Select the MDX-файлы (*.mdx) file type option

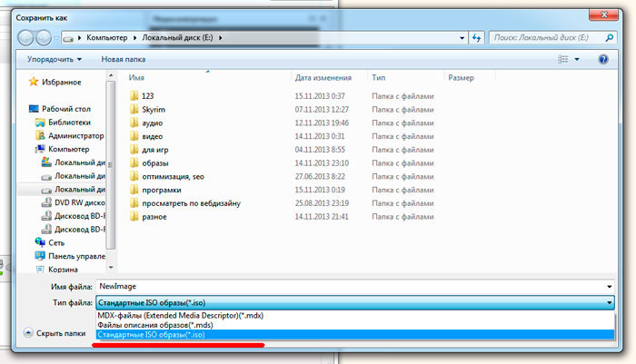click(x=355, y=315)
